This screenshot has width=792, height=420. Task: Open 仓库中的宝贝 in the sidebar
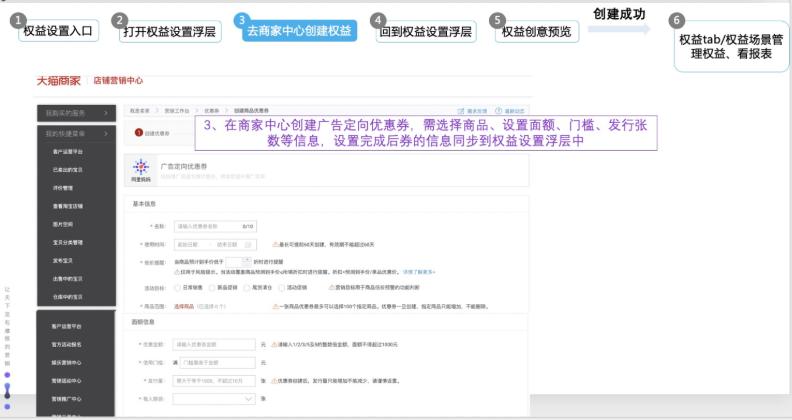pos(68,297)
